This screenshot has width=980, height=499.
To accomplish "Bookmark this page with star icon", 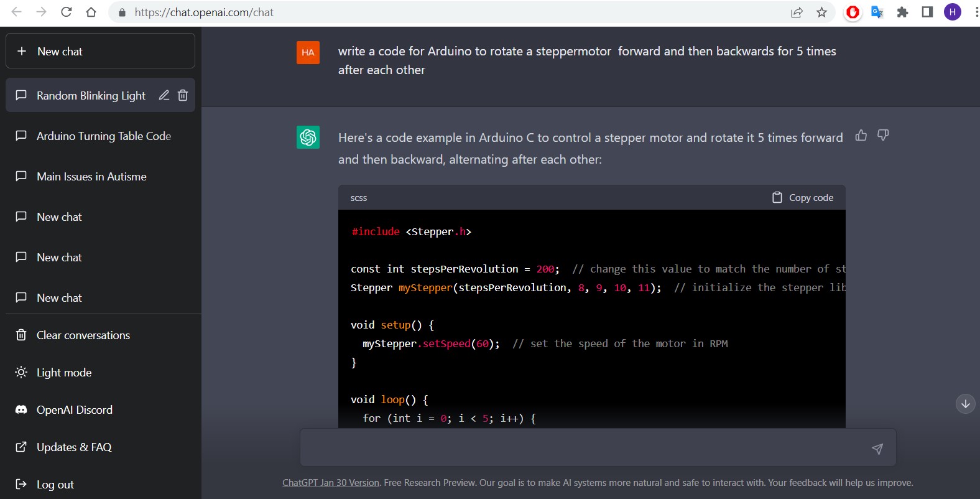I will [821, 12].
